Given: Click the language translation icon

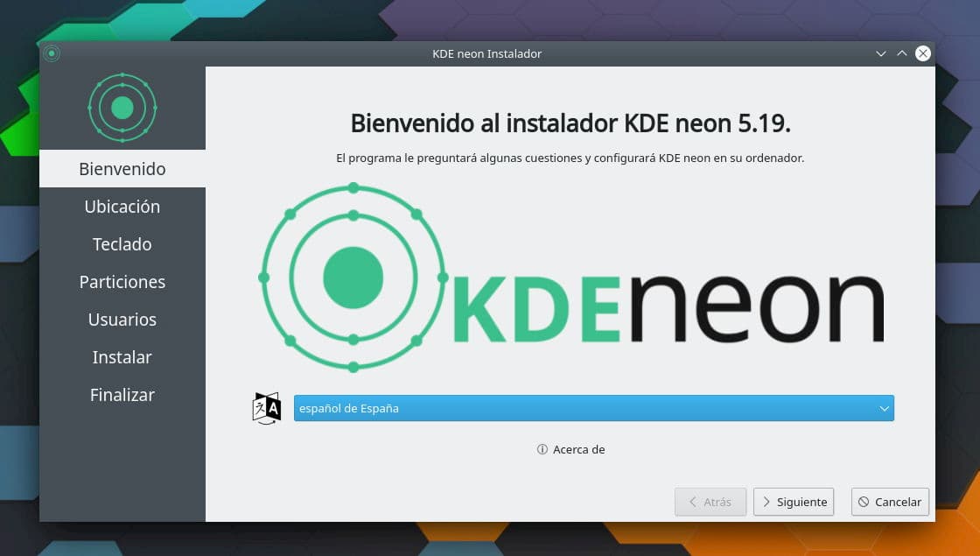Looking at the screenshot, I should [267, 408].
